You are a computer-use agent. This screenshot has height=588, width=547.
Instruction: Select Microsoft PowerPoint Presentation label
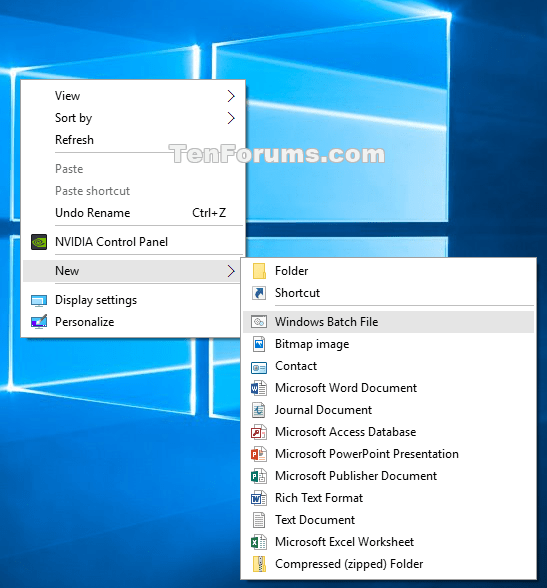pos(367,454)
